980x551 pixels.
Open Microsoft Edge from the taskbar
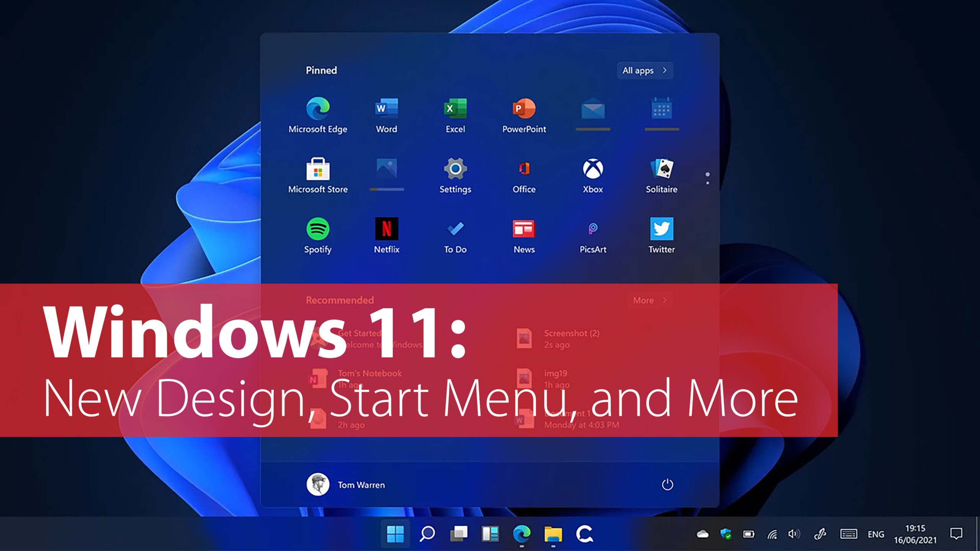click(x=522, y=534)
